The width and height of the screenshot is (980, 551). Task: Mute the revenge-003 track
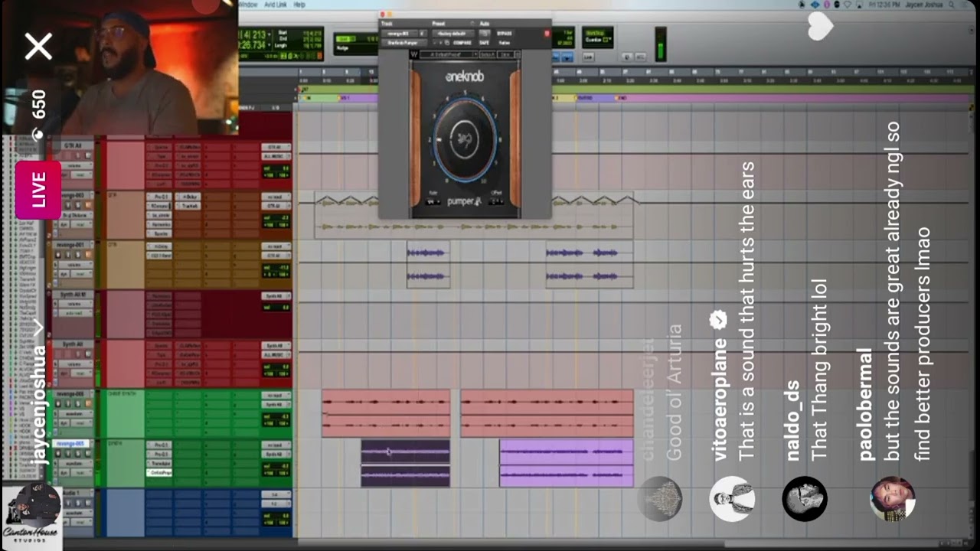[x=87, y=204]
